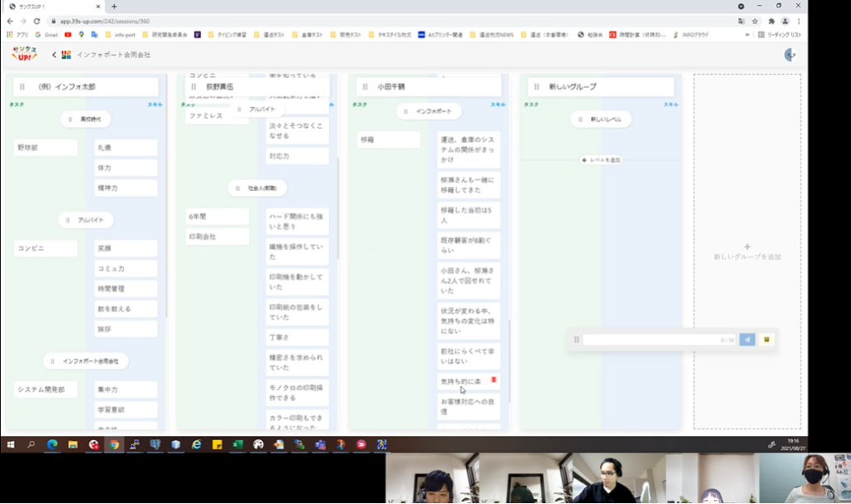Select the 移籍 task card
Image resolution: width=851 pixels, height=504 pixels.
tap(389, 139)
